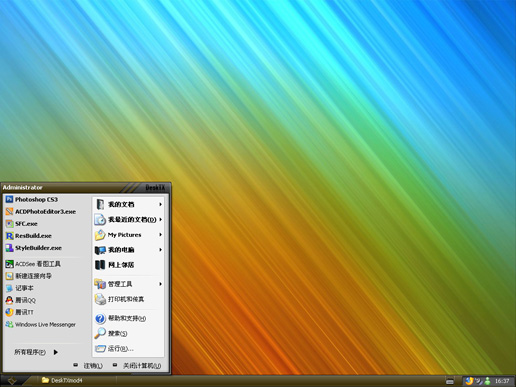Open 帮助和支持 help icon

point(100,318)
